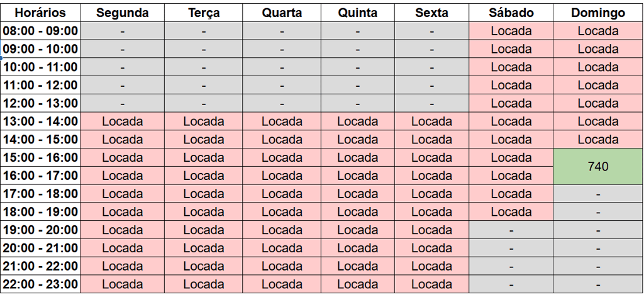This screenshot has width=644, height=297.
Task: Click Sexta's Locada cell at 22:00 - 23:00
Action: click(x=431, y=284)
